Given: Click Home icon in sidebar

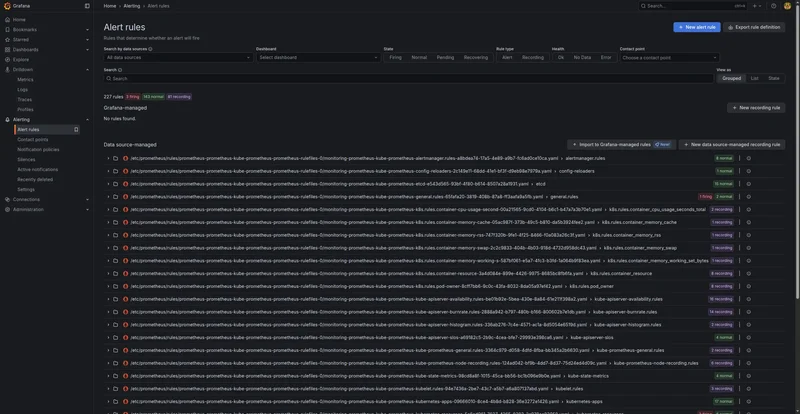Looking at the screenshot, I should click(7, 19).
